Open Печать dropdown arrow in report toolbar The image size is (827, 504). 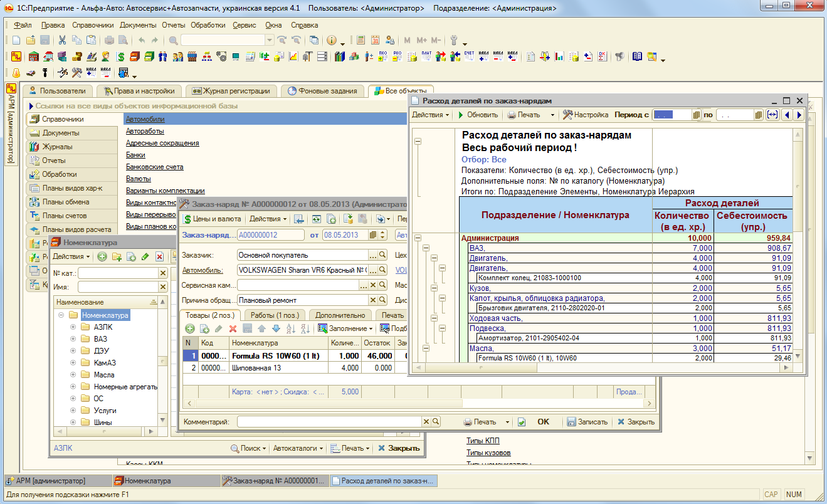552,115
